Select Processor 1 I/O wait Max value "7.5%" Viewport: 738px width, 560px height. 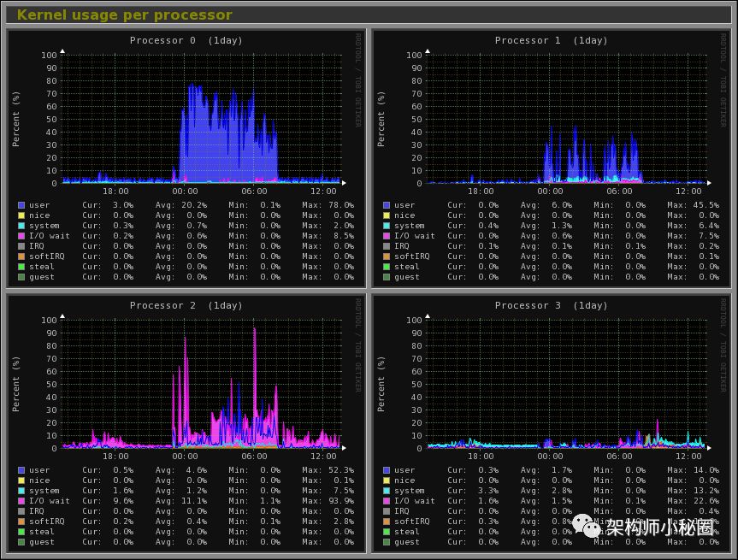[x=709, y=236]
